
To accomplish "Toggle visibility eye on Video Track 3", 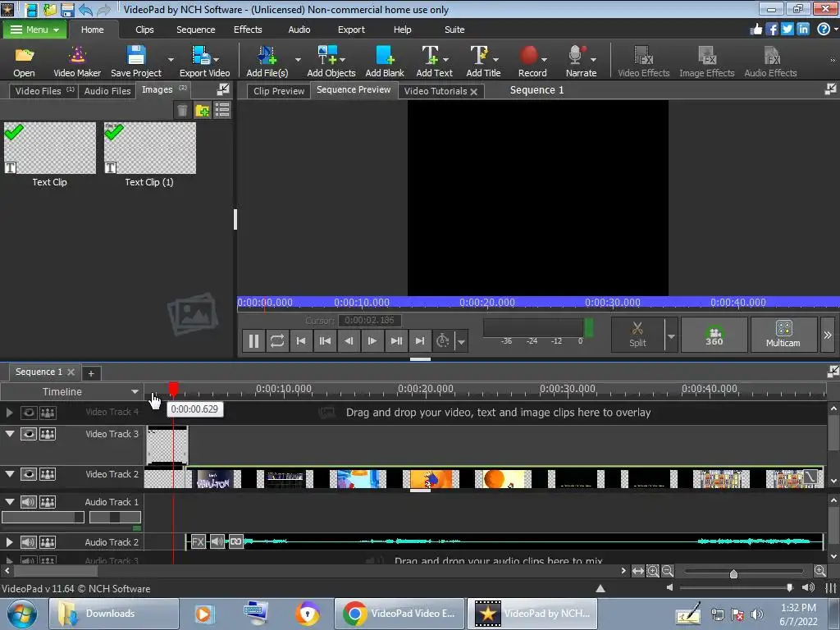I will point(29,434).
